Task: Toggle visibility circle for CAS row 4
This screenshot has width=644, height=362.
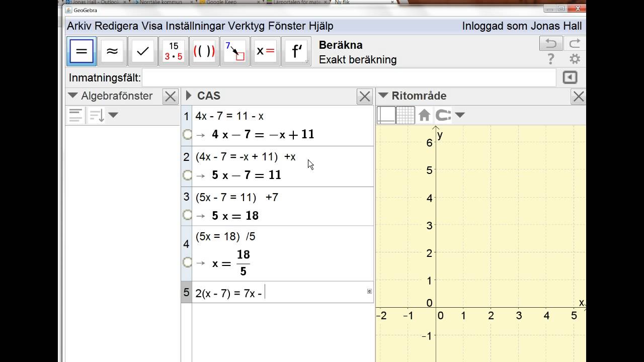Action: pos(187,262)
